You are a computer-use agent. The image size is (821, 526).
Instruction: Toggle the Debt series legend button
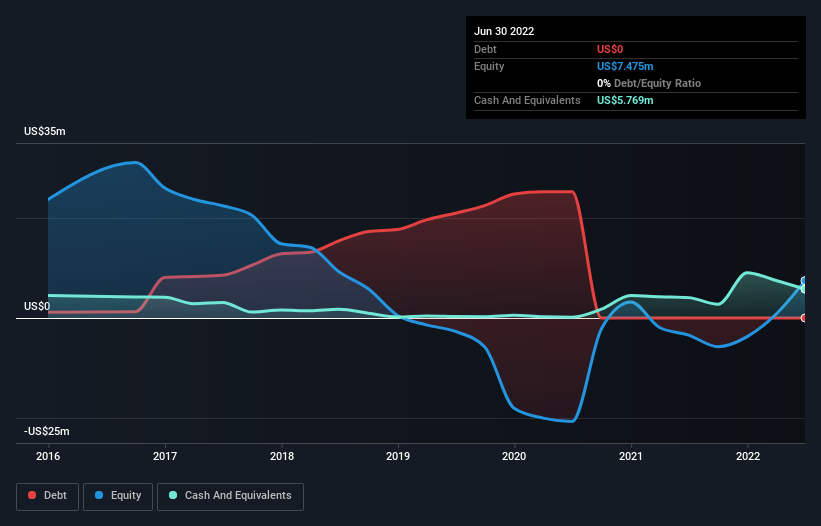click(47, 496)
